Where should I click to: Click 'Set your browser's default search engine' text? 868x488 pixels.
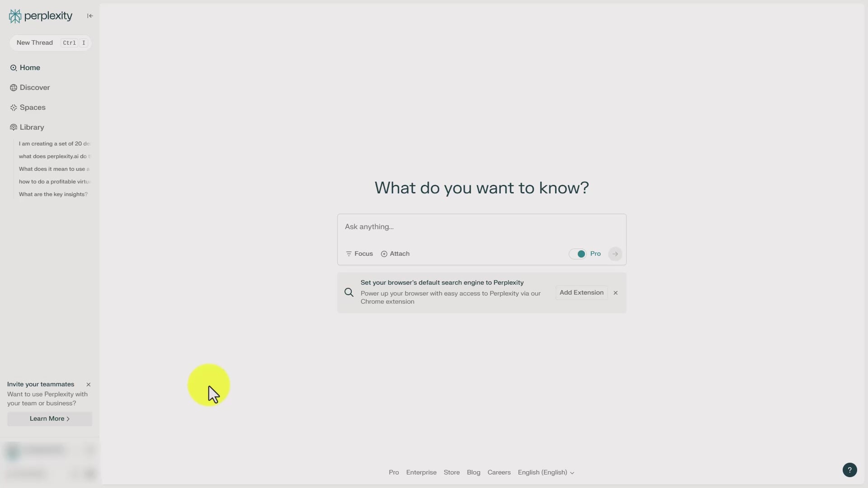click(x=442, y=283)
